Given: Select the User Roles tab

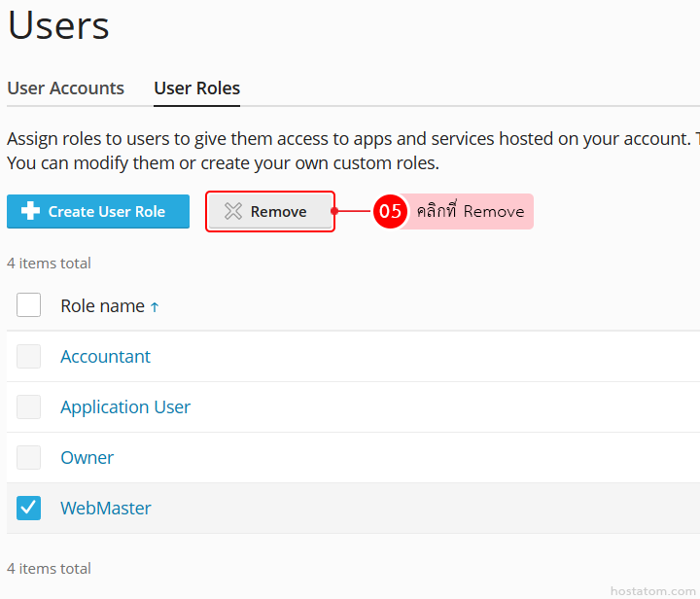Looking at the screenshot, I should coord(196,88).
